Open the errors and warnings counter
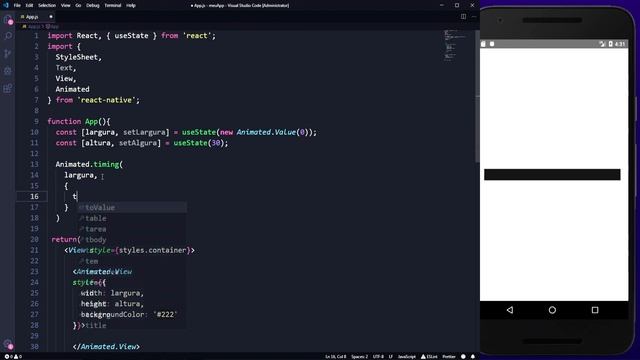Screen dimensions: 640x360 coord(13,356)
